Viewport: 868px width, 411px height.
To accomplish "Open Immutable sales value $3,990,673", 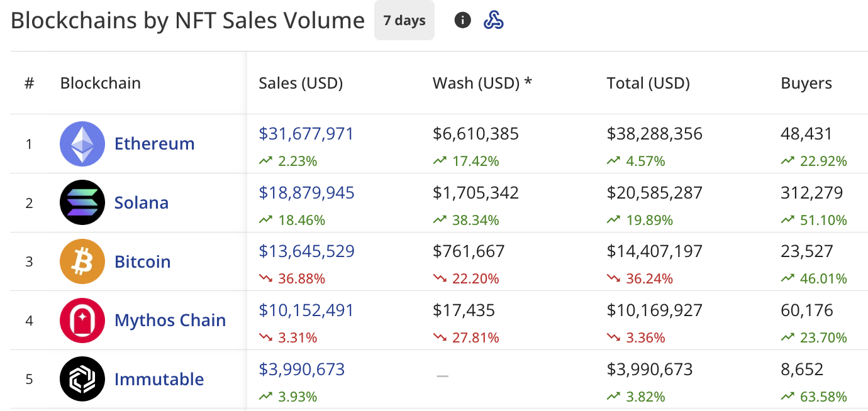I will coord(302,370).
